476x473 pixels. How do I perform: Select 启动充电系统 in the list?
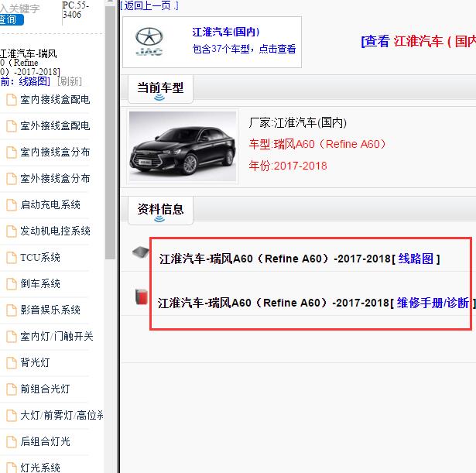click(x=50, y=204)
